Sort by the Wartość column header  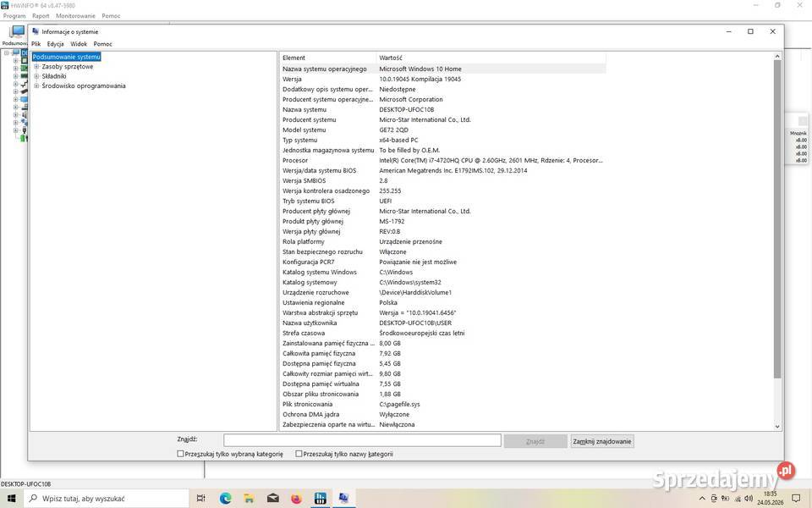click(491, 58)
